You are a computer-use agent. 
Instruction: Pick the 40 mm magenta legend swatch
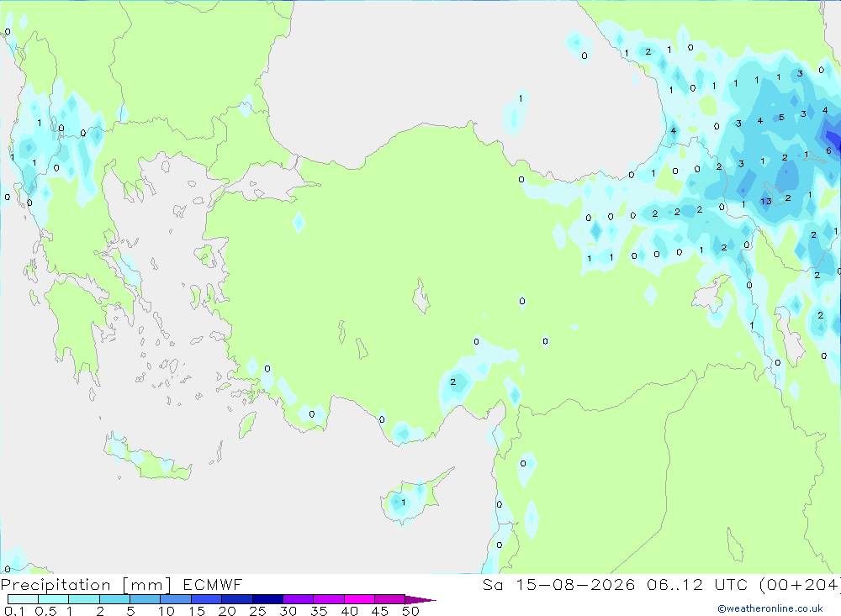[359, 599]
